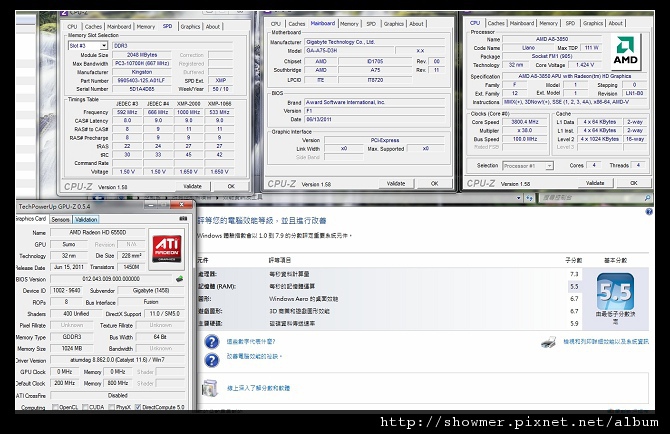
Task: Select the Graphics tab in the SPD CPU-Z window
Action: [190, 26]
